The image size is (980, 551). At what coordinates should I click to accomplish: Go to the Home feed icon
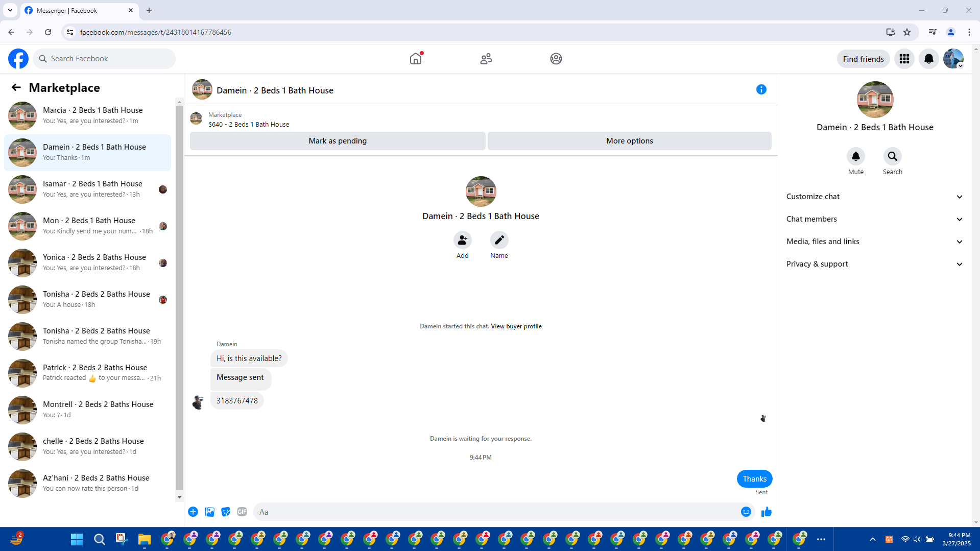pyautogui.click(x=416, y=59)
